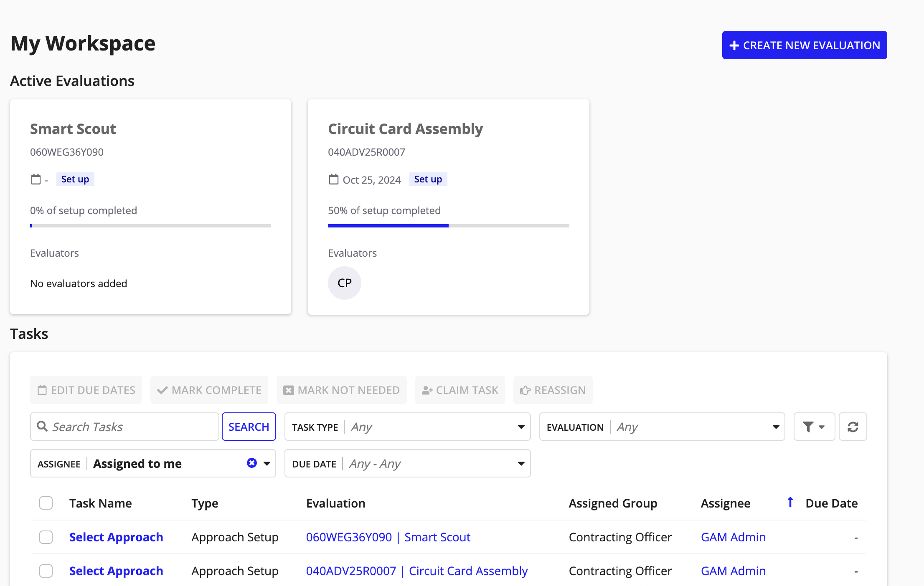Open Select Approach task for Circuit Card Assembly
The width and height of the screenshot is (924, 586).
[116, 571]
